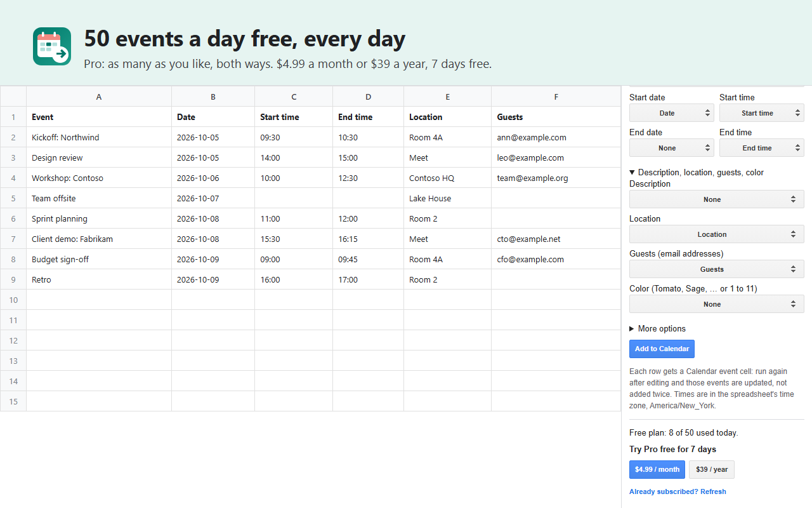Screen dimensions: 812x508
Task: Select the 2026-10-07 date cell
Action: click(213, 198)
